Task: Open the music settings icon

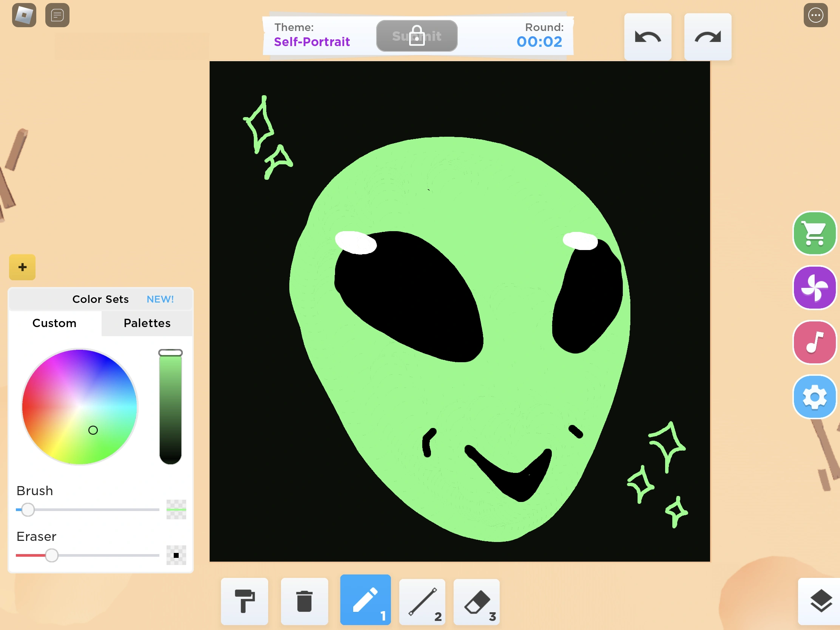Action: (815, 342)
